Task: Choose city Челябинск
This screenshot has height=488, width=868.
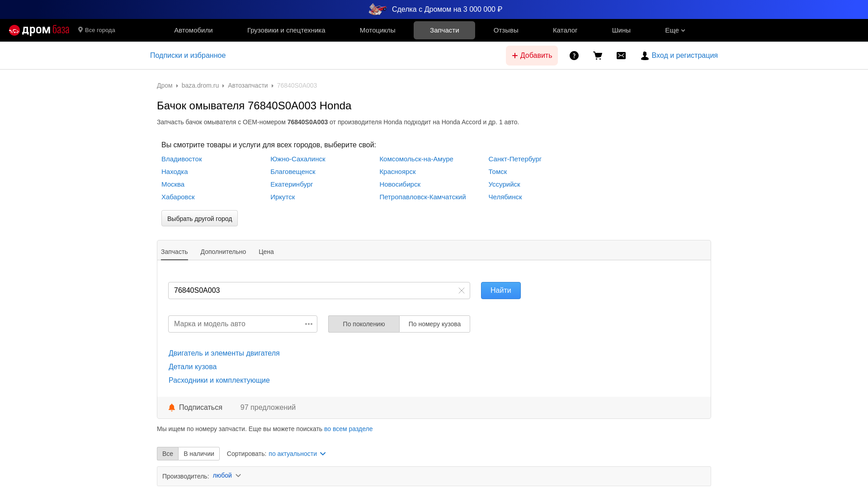Action: point(505,197)
